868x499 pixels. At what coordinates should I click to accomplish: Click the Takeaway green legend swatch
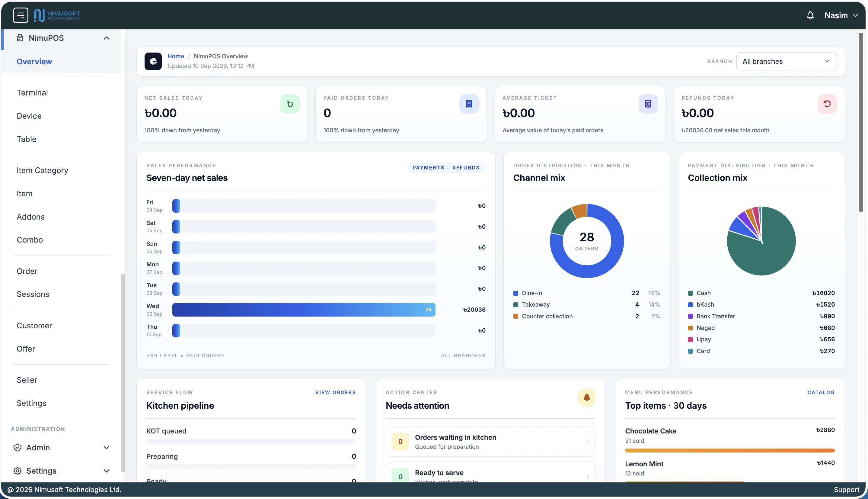click(516, 305)
